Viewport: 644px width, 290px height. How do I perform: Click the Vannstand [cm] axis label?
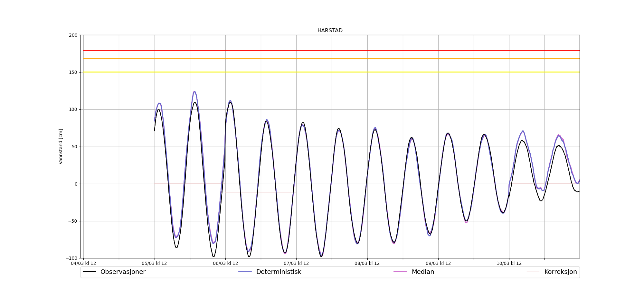tap(61, 147)
